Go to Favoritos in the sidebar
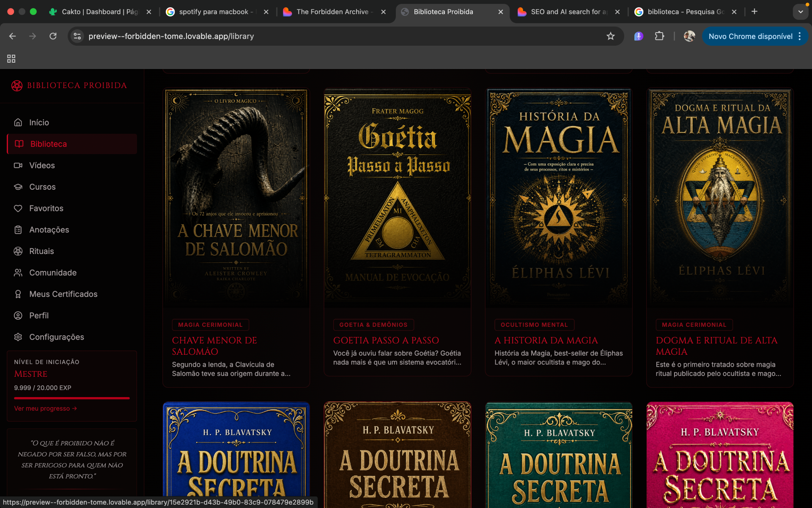The height and width of the screenshot is (508, 812). (x=72, y=208)
